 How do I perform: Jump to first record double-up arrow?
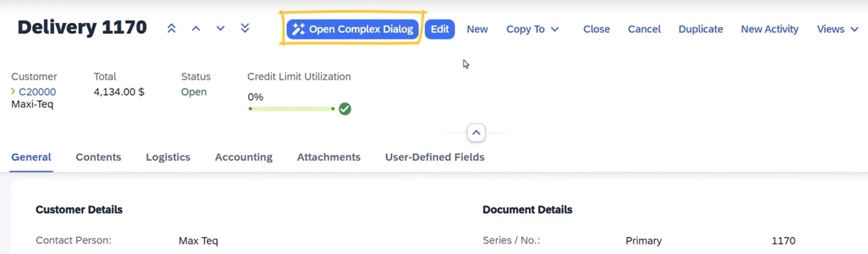pyautogui.click(x=171, y=29)
